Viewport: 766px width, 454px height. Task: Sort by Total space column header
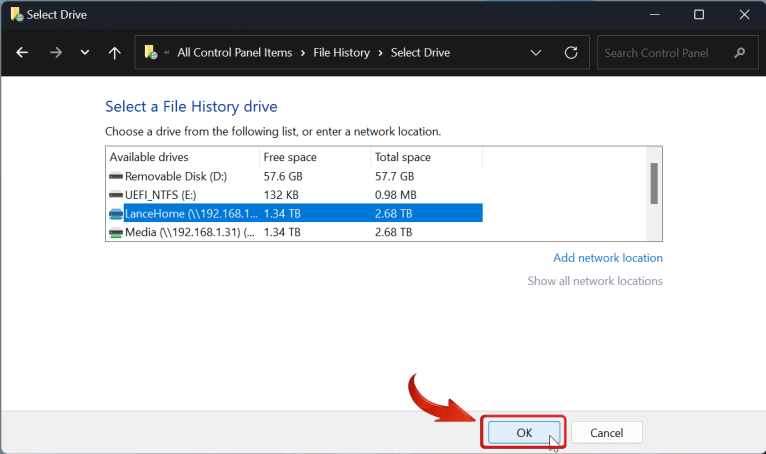[426, 157]
